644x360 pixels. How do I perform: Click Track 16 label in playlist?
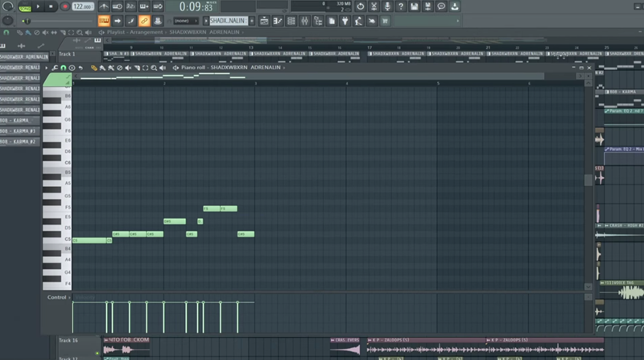68,341
